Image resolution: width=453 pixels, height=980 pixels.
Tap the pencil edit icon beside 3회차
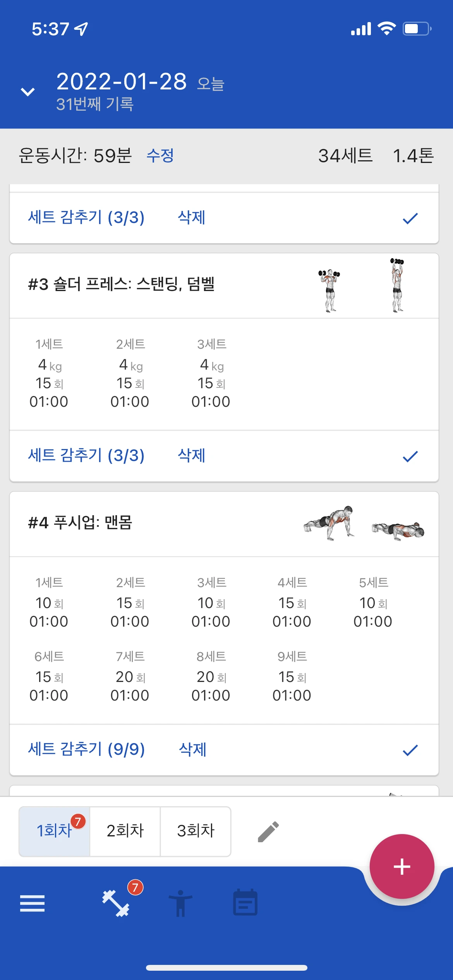[268, 831]
